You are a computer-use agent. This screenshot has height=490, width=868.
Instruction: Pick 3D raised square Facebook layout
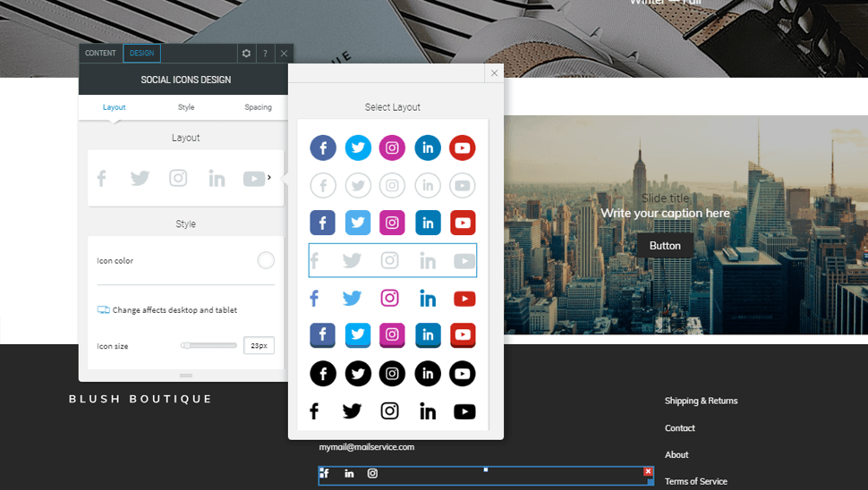323,335
